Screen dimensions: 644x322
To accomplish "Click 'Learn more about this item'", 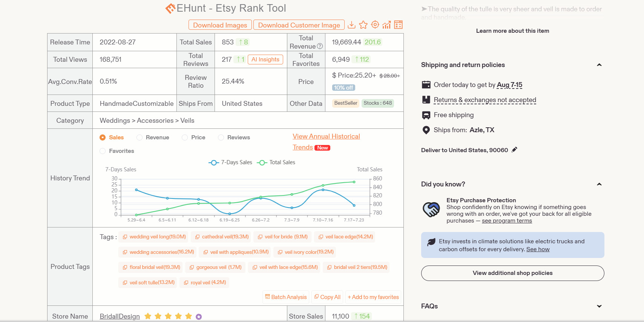I will (x=513, y=31).
